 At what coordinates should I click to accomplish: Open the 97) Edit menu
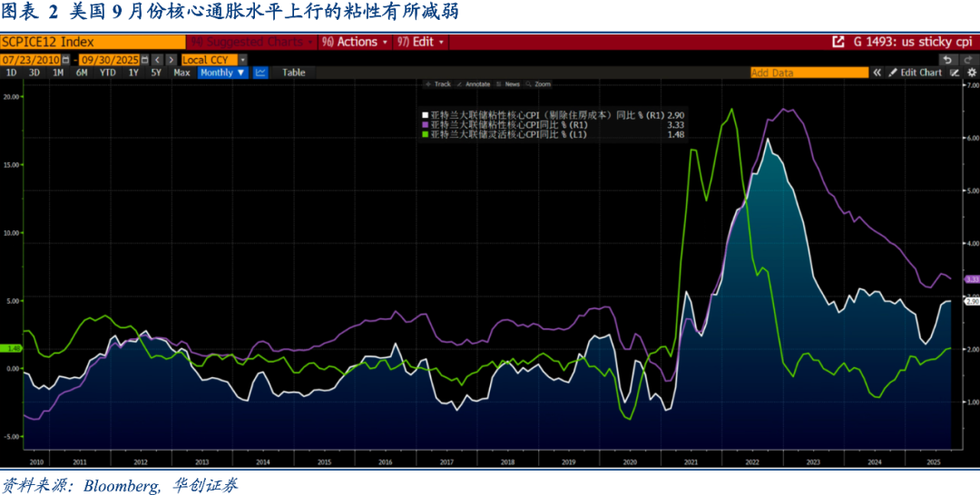(421, 42)
